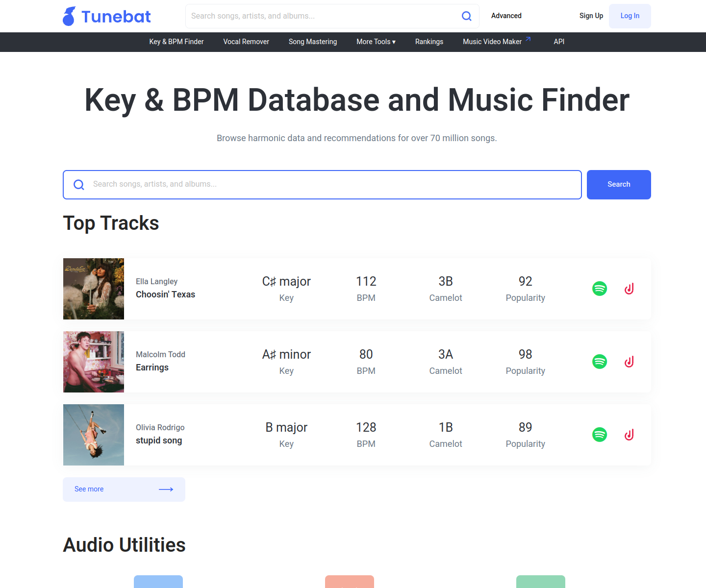Click the Top Tracks heading
The image size is (706, 588).
111,223
